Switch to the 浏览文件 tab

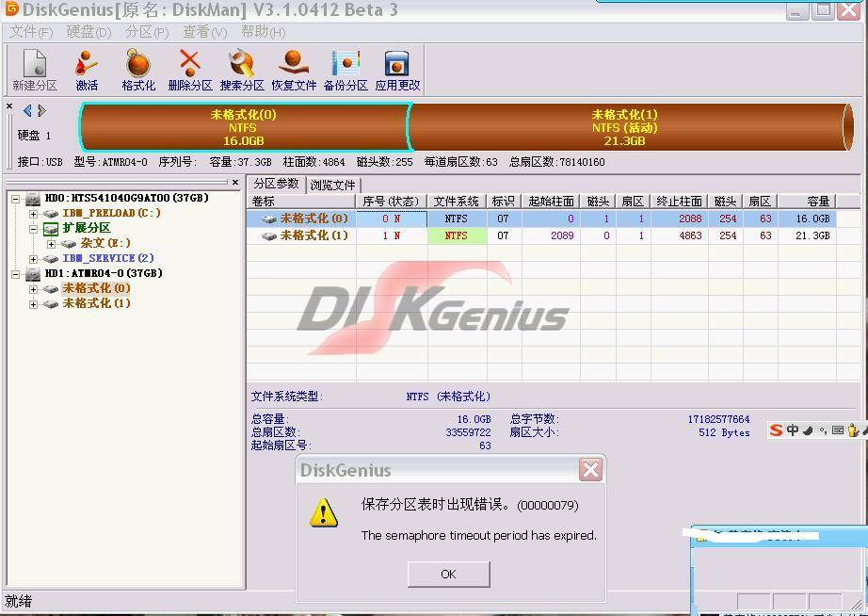pos(332,185)
